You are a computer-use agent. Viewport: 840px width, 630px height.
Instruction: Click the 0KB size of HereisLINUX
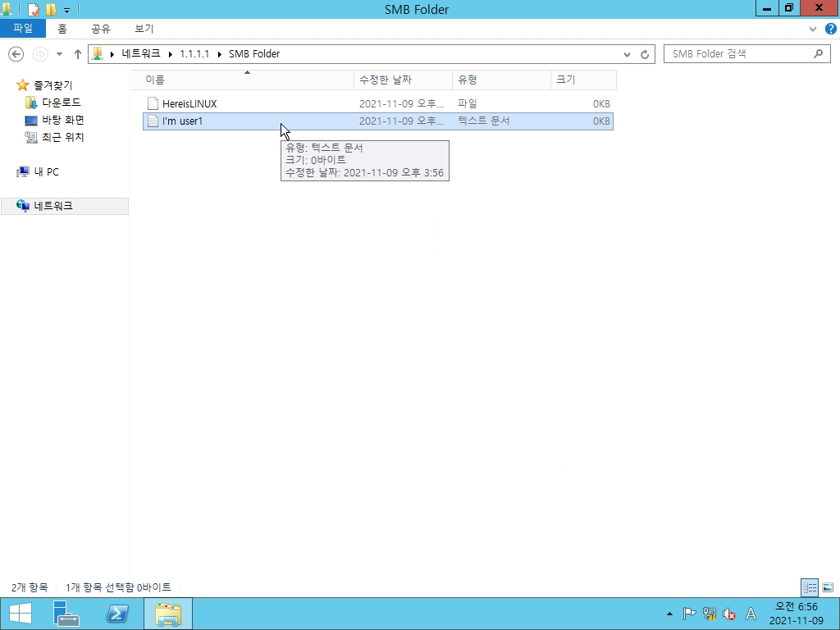pyautogui.click(x=601, y=104)
